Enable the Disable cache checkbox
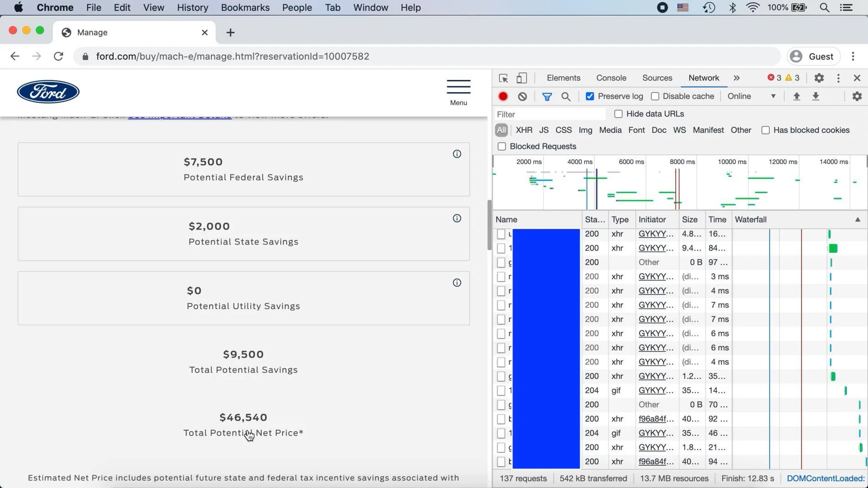Image resolution: width=868 pixels, height=488 pixels. point(655,96)
